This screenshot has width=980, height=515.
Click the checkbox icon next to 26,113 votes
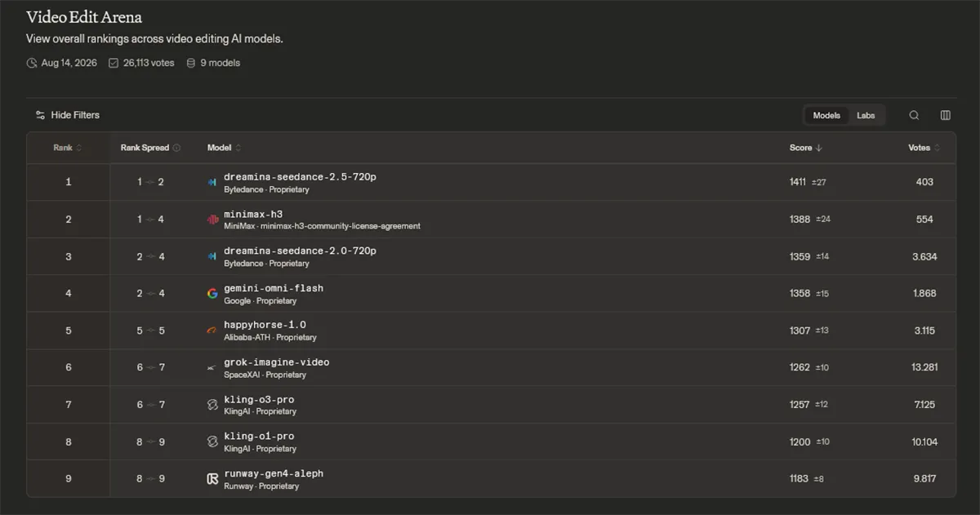click(114, 63)
